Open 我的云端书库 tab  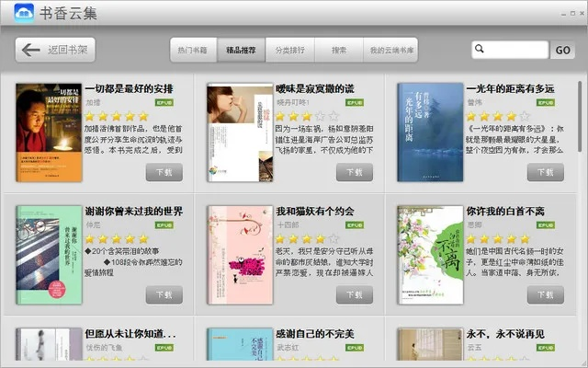coord(392,50)
